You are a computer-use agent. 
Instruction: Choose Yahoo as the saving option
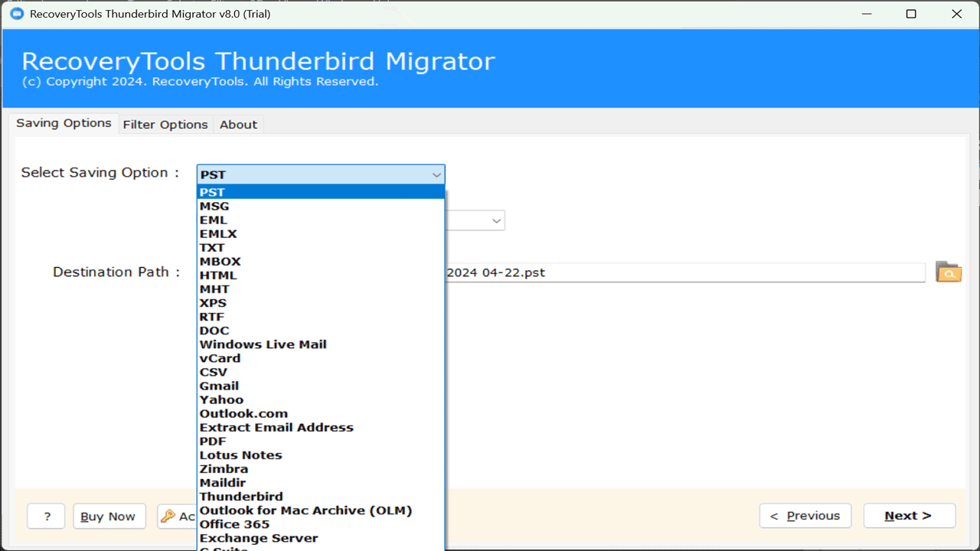321,399
